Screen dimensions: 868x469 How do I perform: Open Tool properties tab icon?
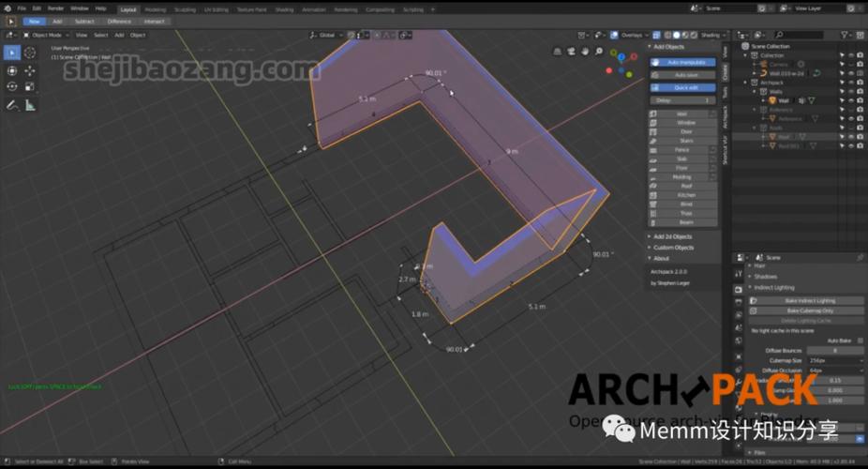tap(739, 274)
